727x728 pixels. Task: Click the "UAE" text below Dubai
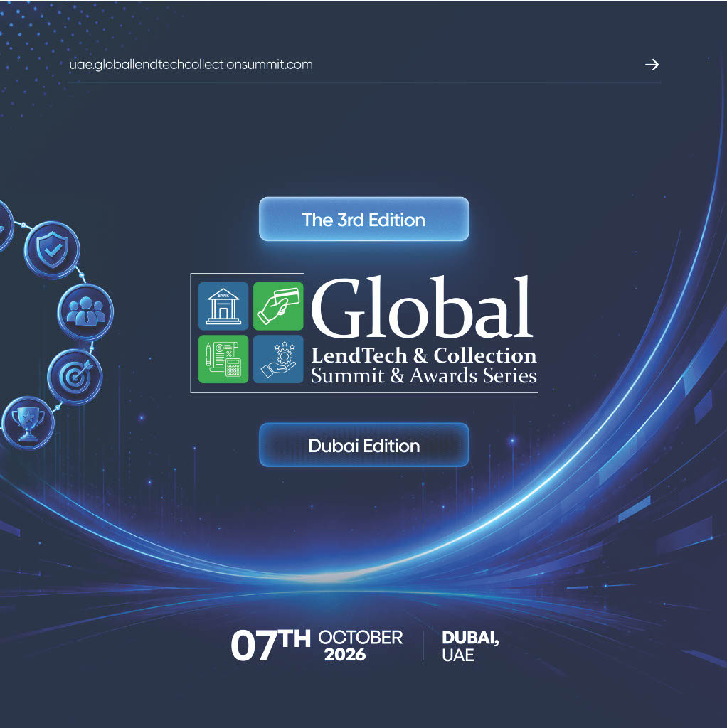[458, 655]
